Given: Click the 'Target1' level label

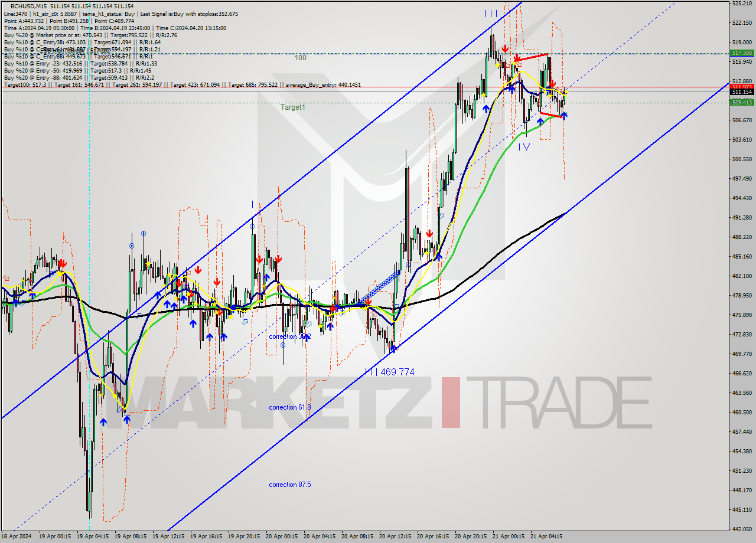Looking at the screenshot, I should [x=293, y=107].
